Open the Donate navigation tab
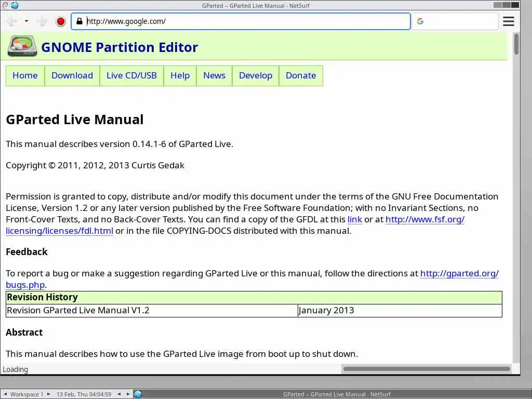 coord(301,76)
